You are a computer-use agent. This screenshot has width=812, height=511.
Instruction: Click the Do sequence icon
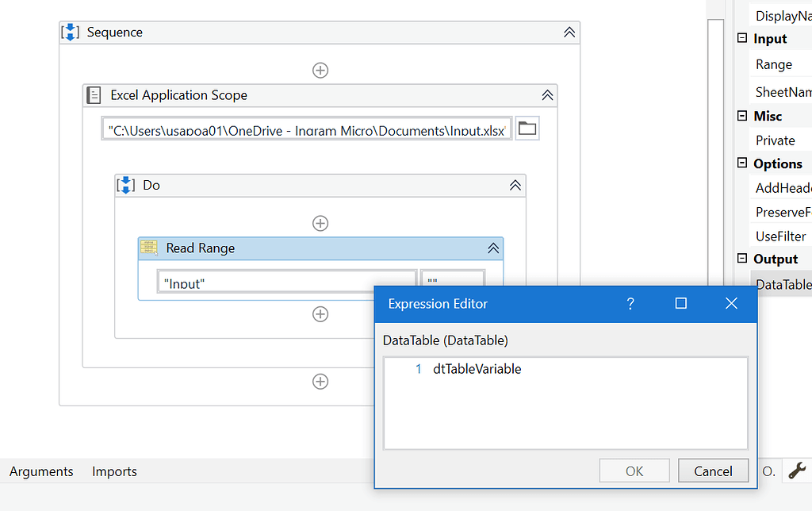click(126, 185)
